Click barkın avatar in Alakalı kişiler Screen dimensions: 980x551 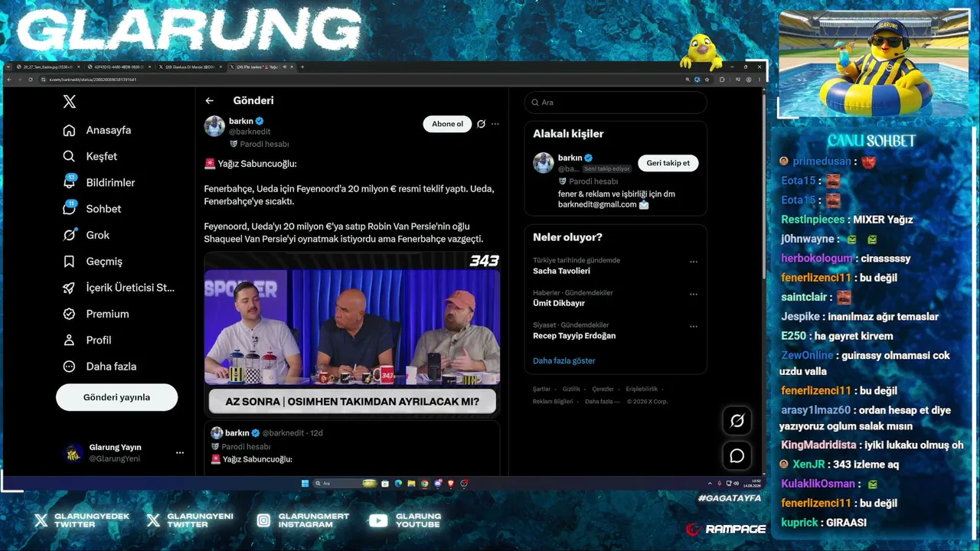click(544, 162)
